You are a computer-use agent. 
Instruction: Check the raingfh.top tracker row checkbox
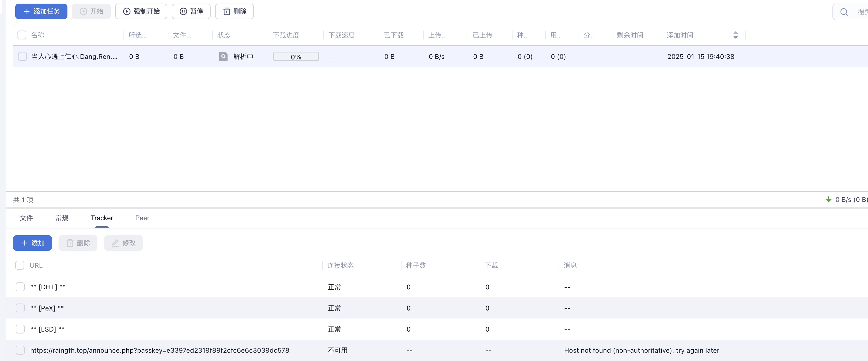pos(20,350)
